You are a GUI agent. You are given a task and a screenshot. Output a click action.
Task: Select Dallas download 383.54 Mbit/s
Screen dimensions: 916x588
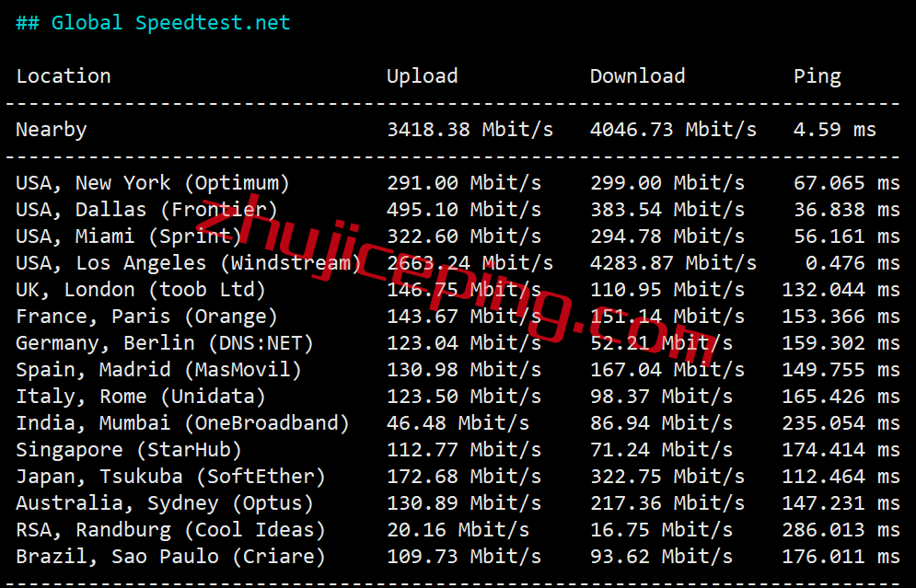point(667,210)
